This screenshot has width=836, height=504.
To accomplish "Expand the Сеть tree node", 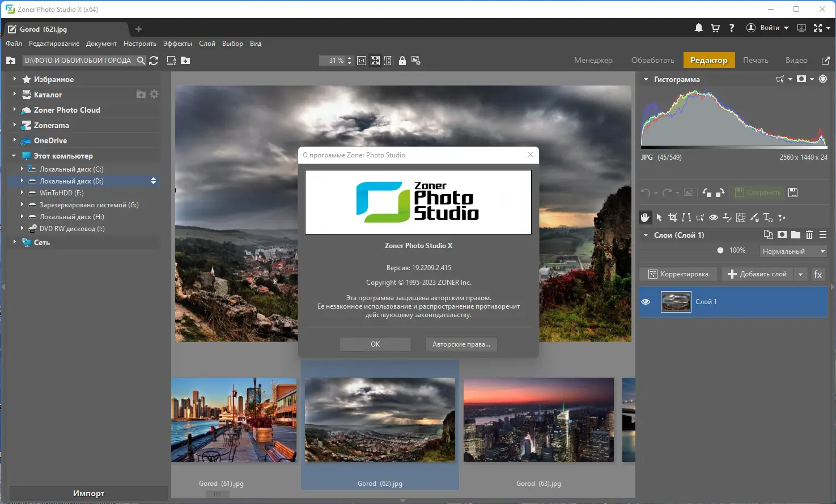I will click(14, 242).
